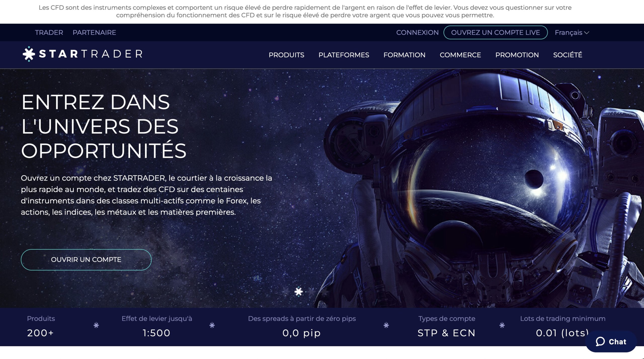Click the Chat speech bubble icon

click(600, 341)
